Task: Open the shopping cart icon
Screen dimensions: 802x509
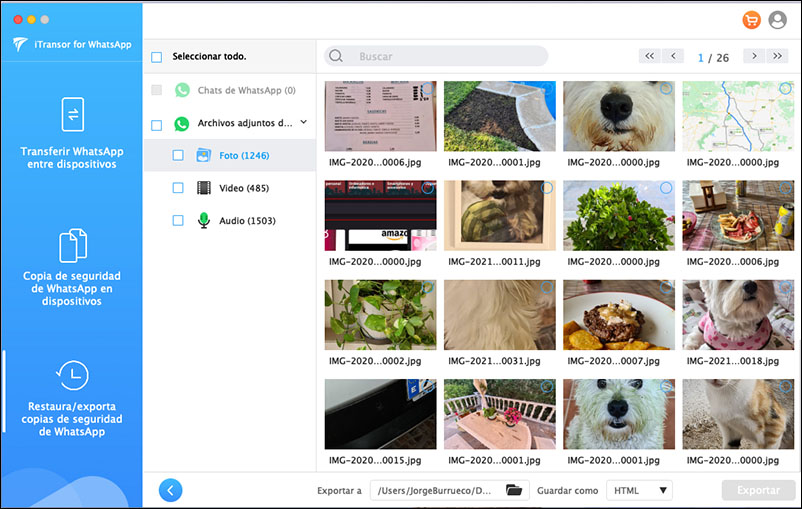Action: [x=751, y=20]
